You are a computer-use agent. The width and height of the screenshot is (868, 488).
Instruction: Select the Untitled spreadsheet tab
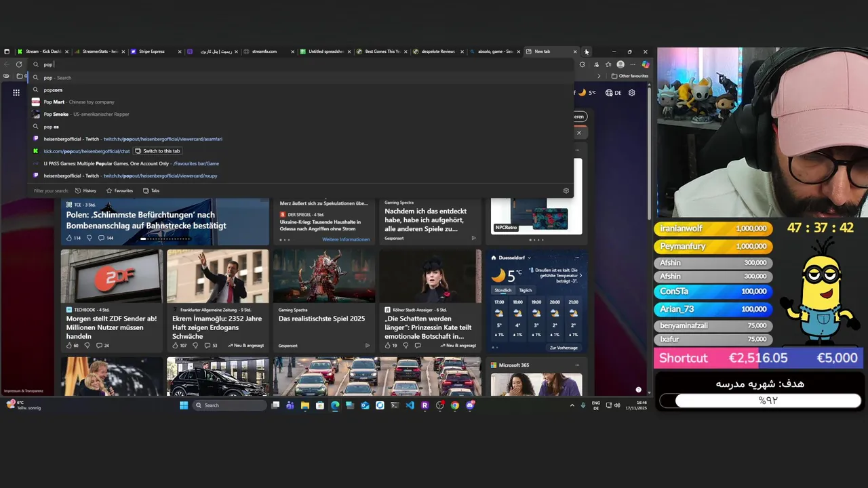coord(326,52)
